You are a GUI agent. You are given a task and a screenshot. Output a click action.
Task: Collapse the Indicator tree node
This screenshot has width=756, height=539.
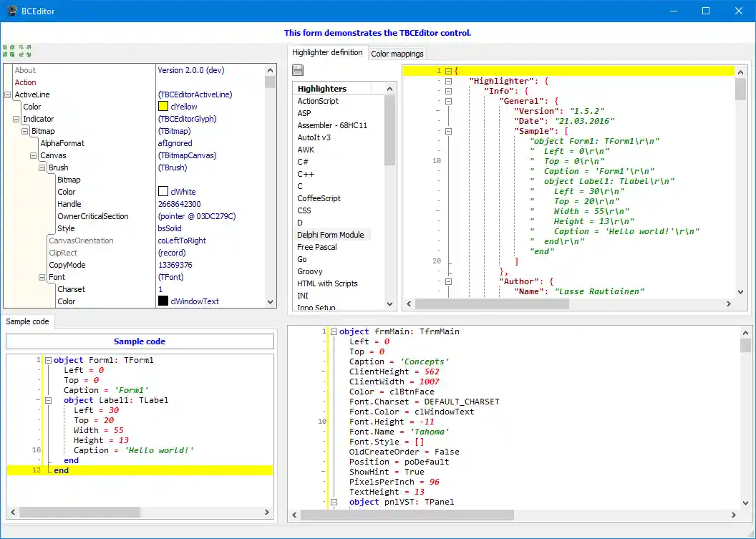pyautogui.click(x=16, y=119)
